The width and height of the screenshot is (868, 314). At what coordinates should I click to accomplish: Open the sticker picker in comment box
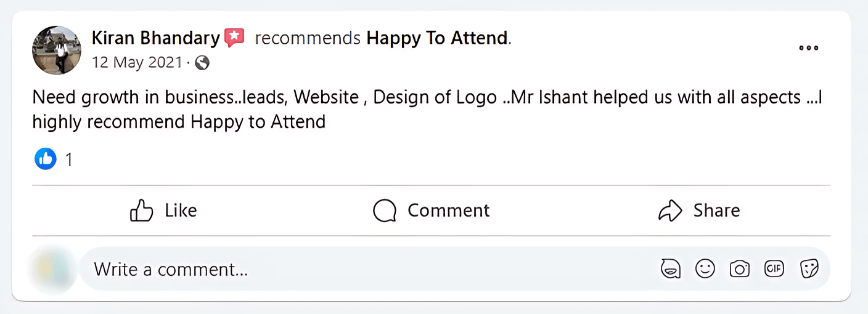tap(808, 269)
